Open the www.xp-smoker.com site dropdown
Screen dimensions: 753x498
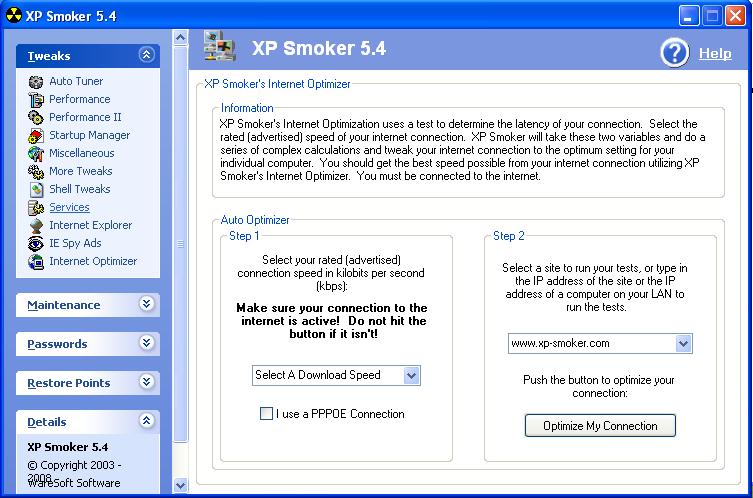tap(683, 343)
